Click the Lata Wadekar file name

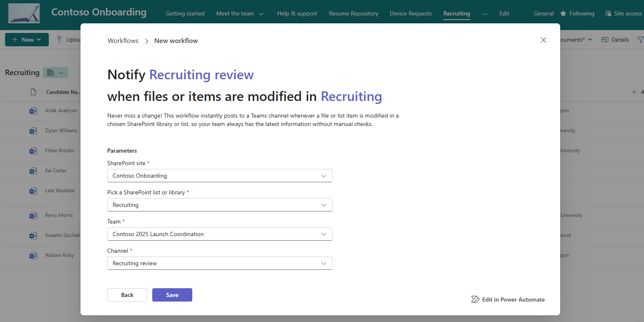coord(60,191)
